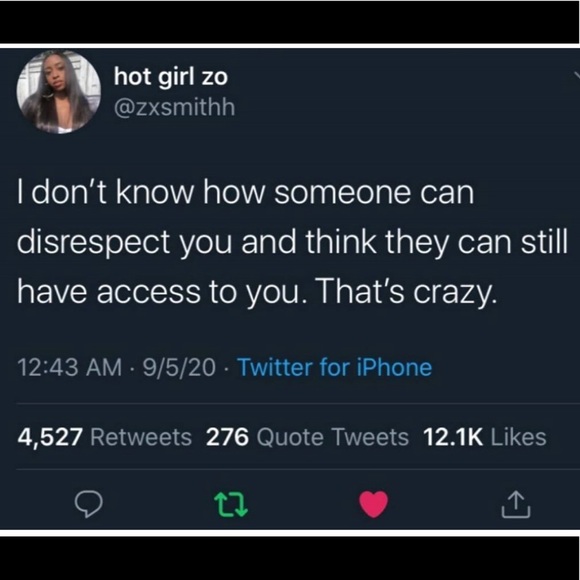Tap the 276 quote count number
Screen dimensions: 580x580
pyautogui.click(x=227, y=437)
